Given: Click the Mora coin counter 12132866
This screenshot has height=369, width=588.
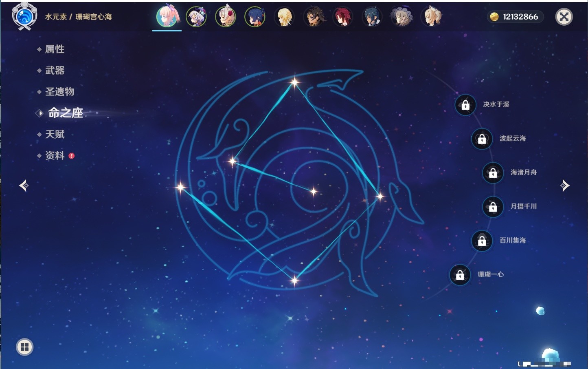Looking at the screenshot, I should [516, 17].
